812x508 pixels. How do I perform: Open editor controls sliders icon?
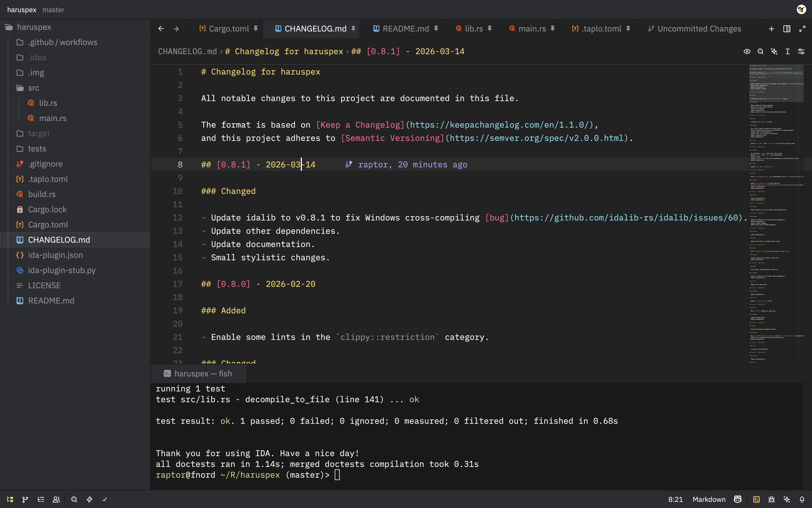coord(801,51)
